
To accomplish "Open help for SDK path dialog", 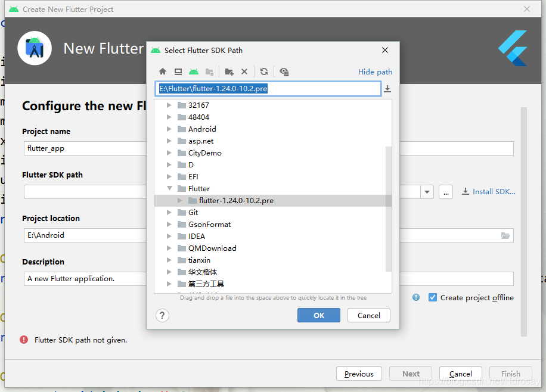I will point(162,315).
